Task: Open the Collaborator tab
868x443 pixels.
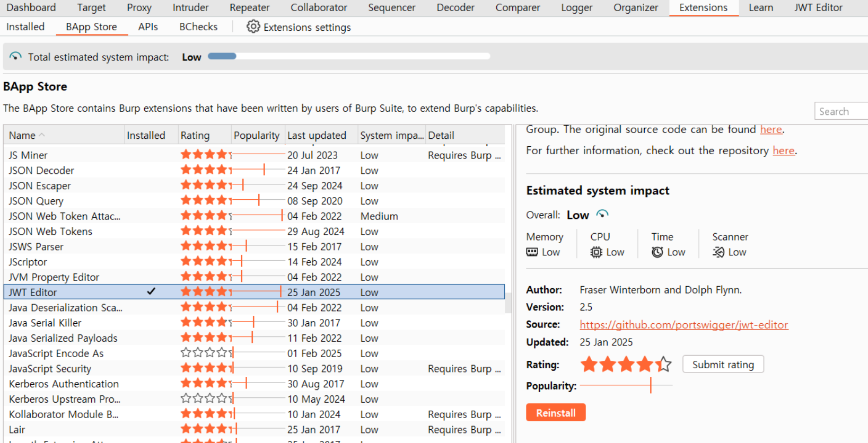Action: click(319, 7)
